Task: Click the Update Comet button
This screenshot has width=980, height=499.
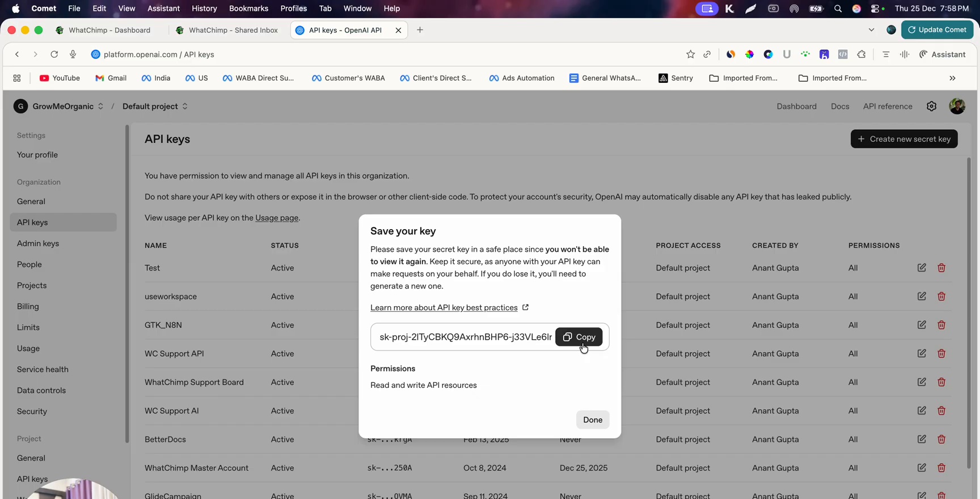Action: pyautogui.click(x=937, y=29)
